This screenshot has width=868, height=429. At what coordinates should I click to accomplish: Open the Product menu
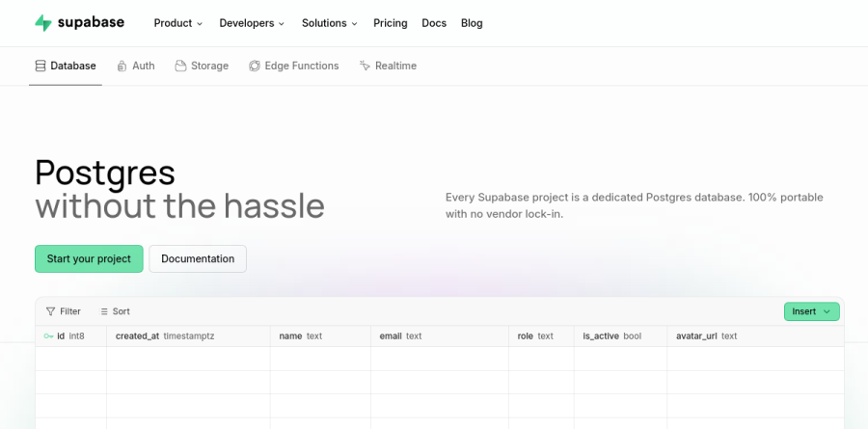coord(178,23)
